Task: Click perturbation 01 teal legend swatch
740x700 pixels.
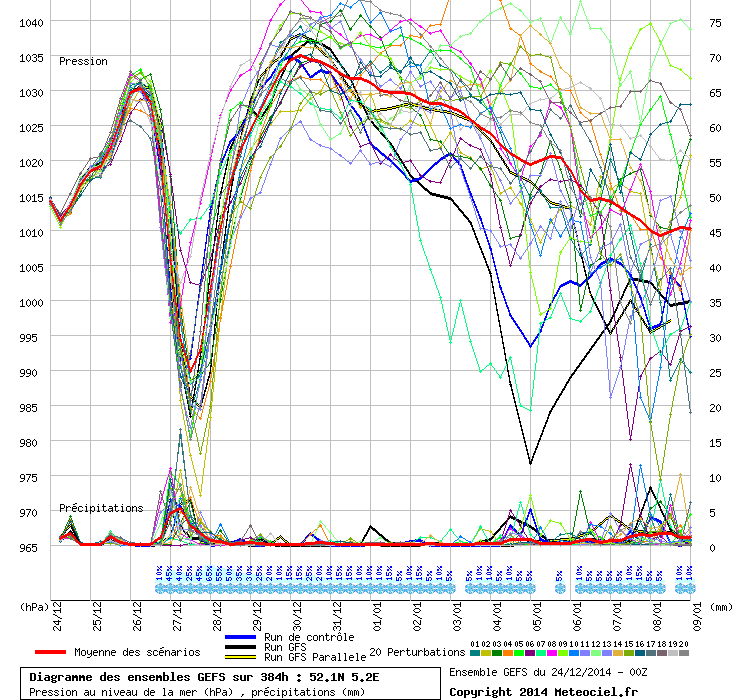Action: click(475, 653)
